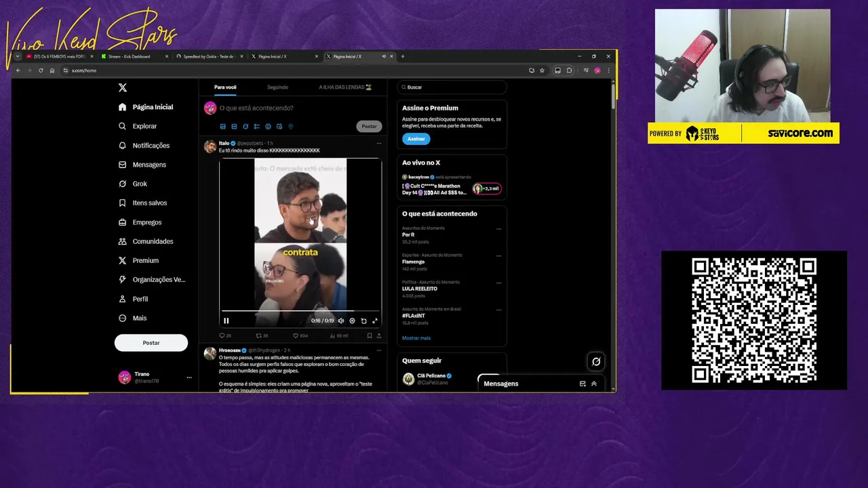
Task: Switch to Seguindo tab
Action: [x=277, y=87]
